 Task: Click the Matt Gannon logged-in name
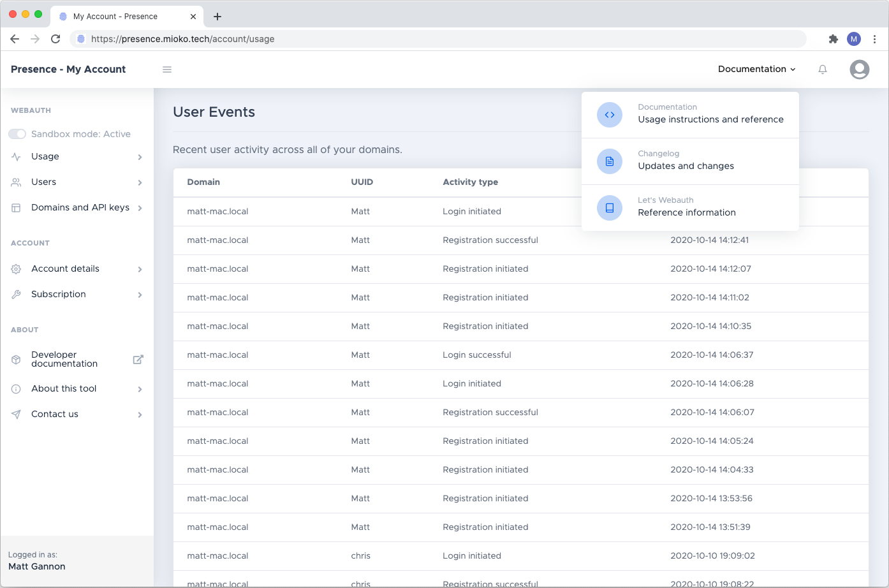[37, 567]
